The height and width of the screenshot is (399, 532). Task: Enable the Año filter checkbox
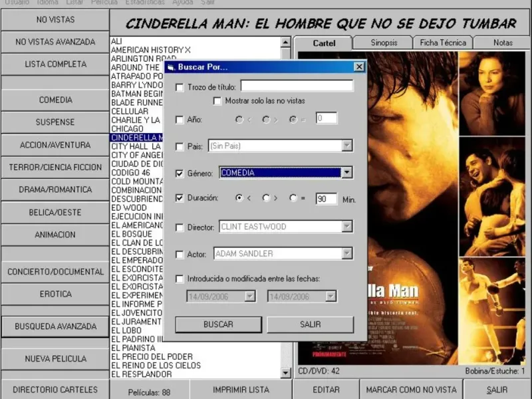point(180,120)
